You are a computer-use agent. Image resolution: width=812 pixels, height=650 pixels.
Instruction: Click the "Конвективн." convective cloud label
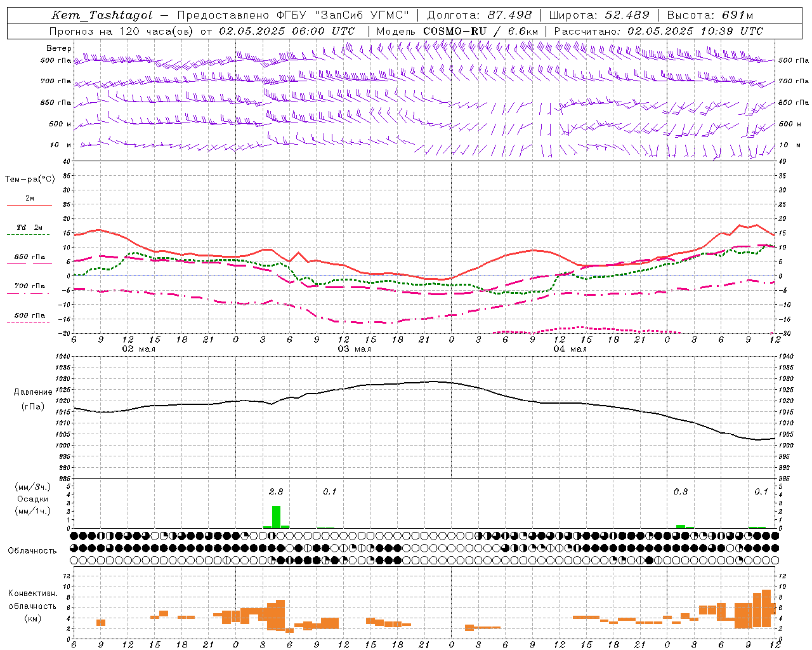coord(33,594)
